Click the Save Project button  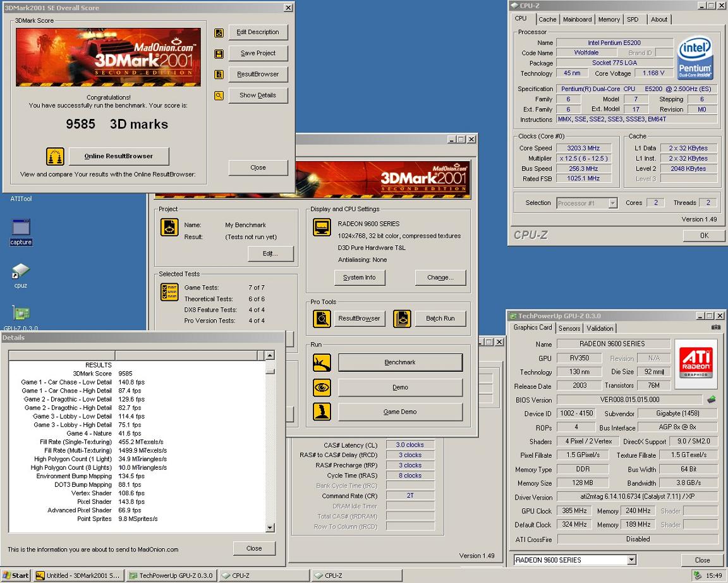tap(258, 53)
